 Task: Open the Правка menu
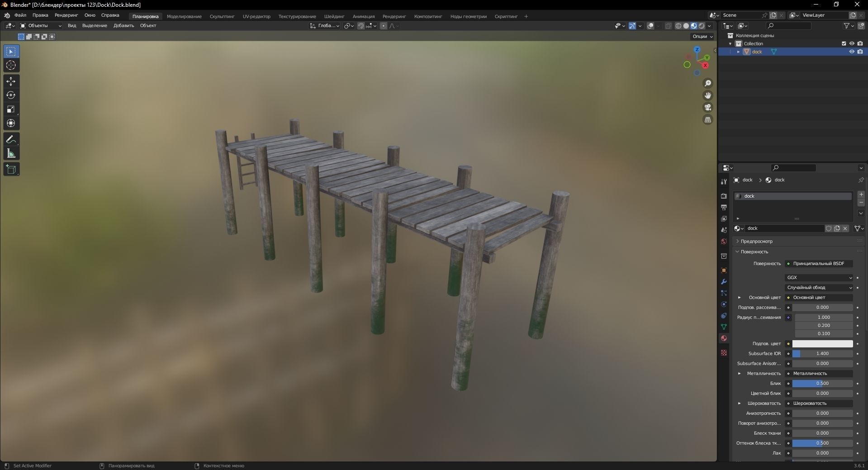click(40, 15)
